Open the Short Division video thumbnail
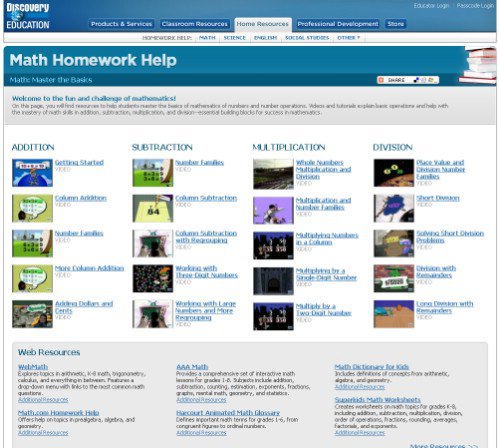499x448 pixels. [394, 208]
